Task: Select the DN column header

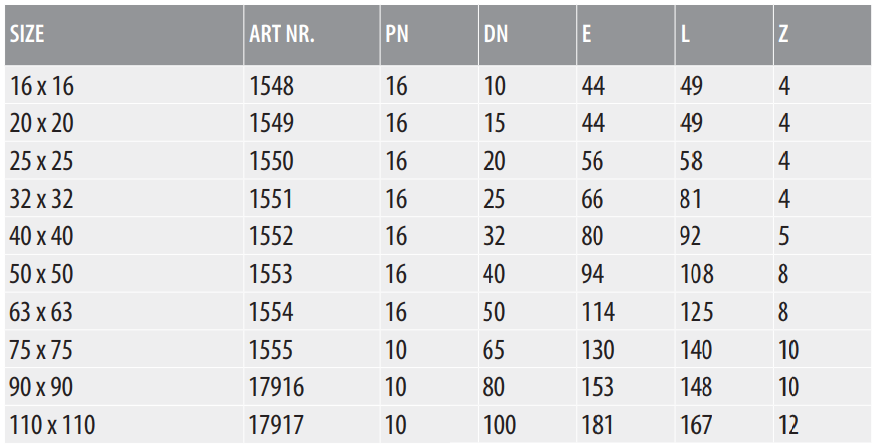Action: pos(528,35)
